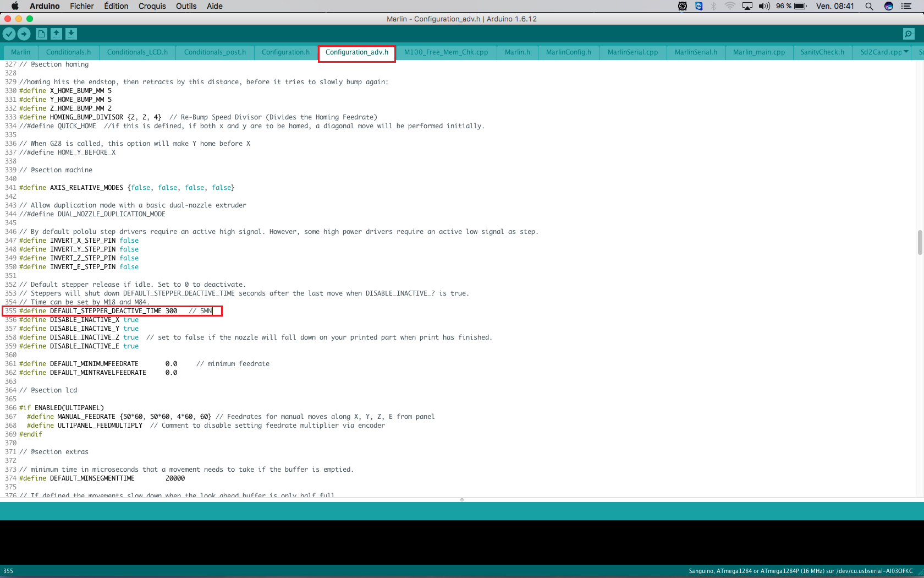The width and height of the screenshot is (924, 578).
Task: Open the Édition menu
Action: click(x=116, y=6)
